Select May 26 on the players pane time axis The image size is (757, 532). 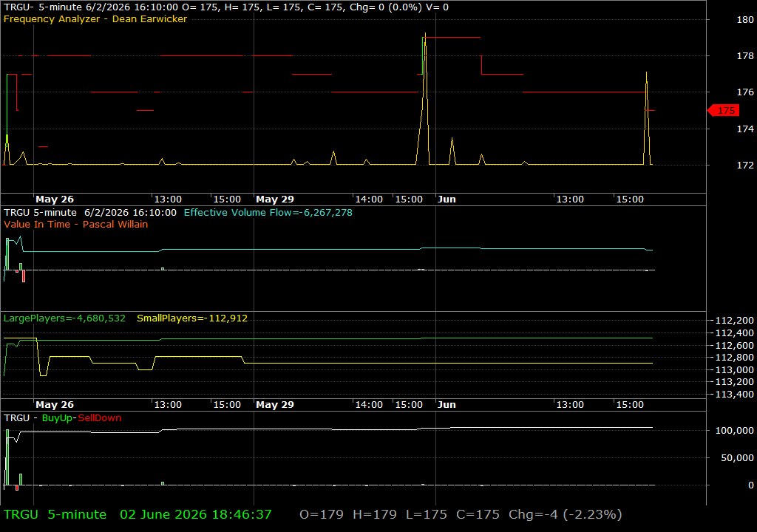[x=55, y=405]
